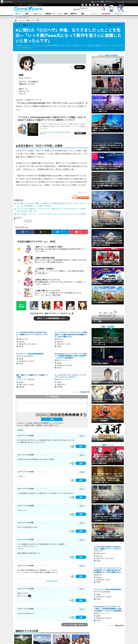Image resolution: width=138 pixels, height=644 pixels.
Task: Like comment '今回の件でaaa氏の生存確認' thumbs-up icon
Action: (x=73, y=463)
